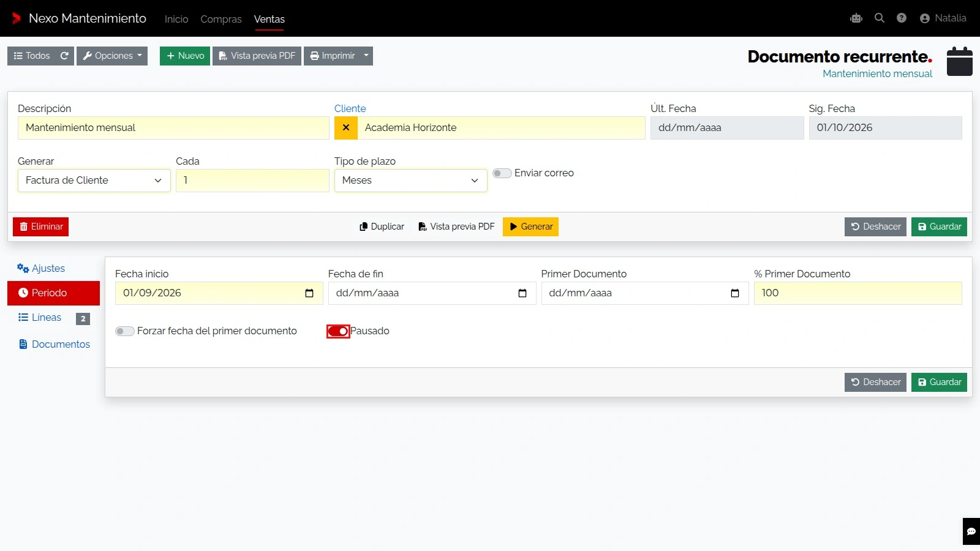Viewport: 980px width, 551px height.
Task: Click the yellow Generar button
Action: (x=530, y=227)
